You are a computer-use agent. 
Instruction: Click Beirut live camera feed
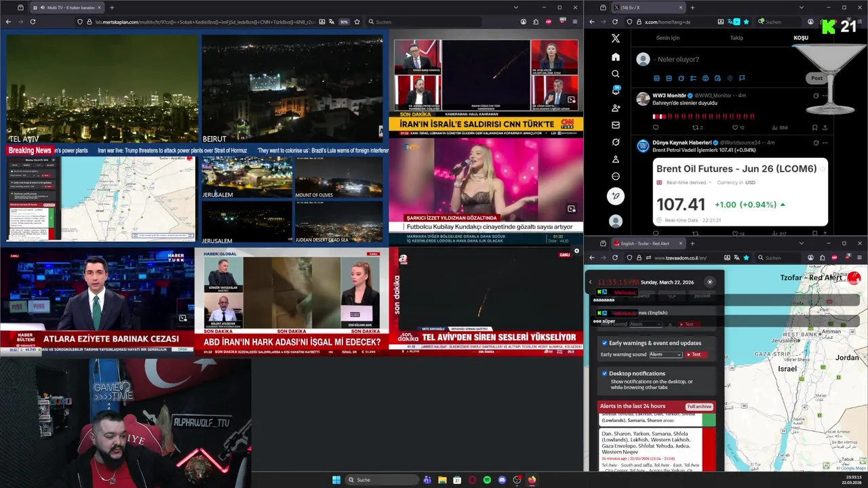tap(292, 89)
